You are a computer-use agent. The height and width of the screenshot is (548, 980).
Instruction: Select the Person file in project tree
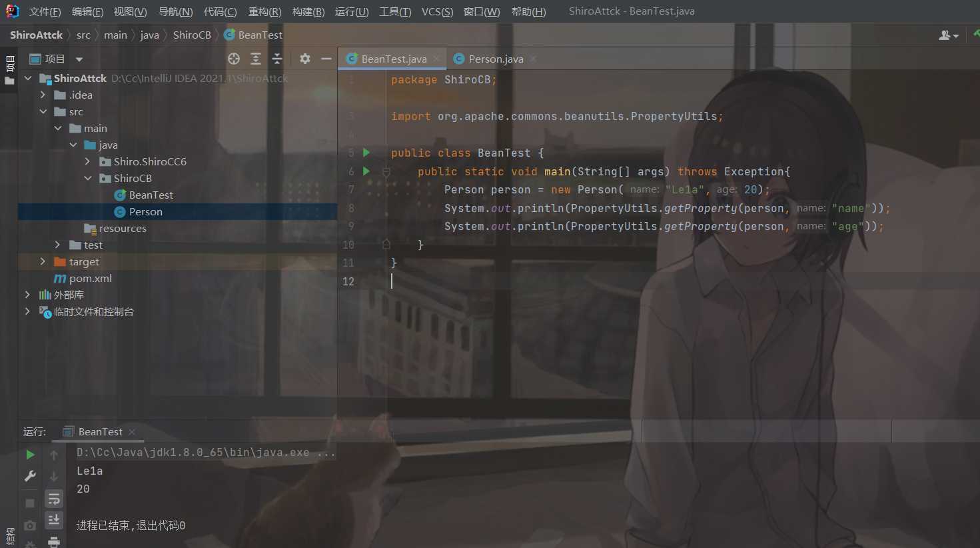(145, 211)
